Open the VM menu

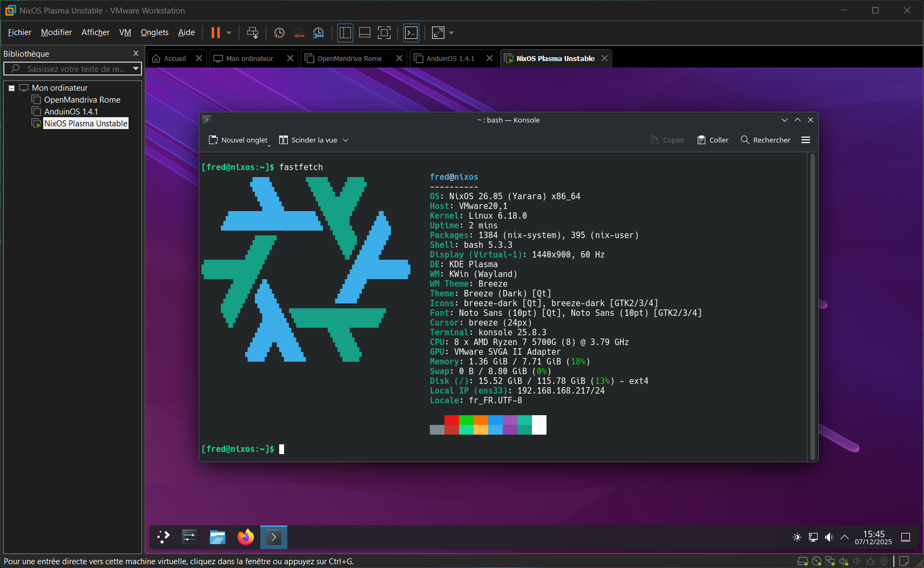tap(125, 32)
